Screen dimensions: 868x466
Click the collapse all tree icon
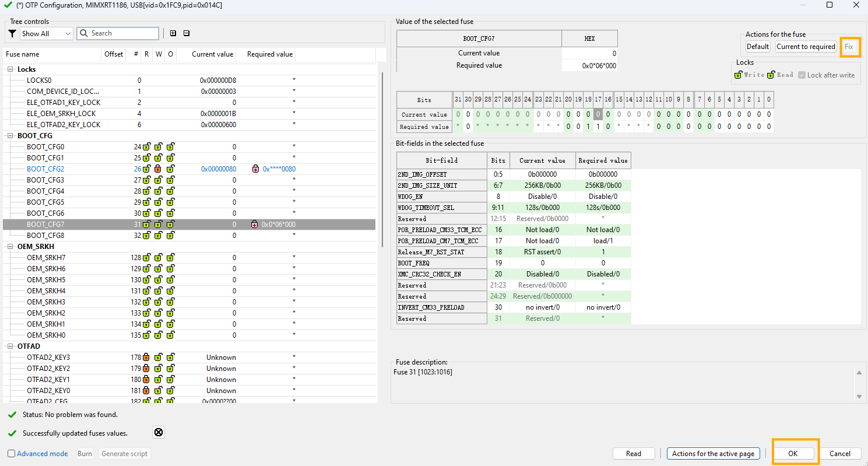click(x=187, y=33)
